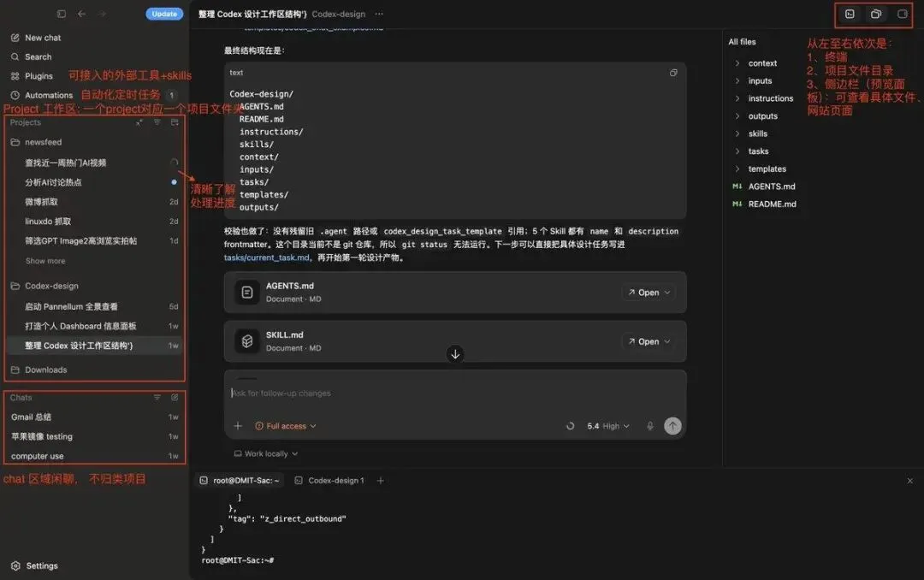
Task: Open the 启动 Pannellum 全景查看 chat
Action: click(x=94, y=306)
